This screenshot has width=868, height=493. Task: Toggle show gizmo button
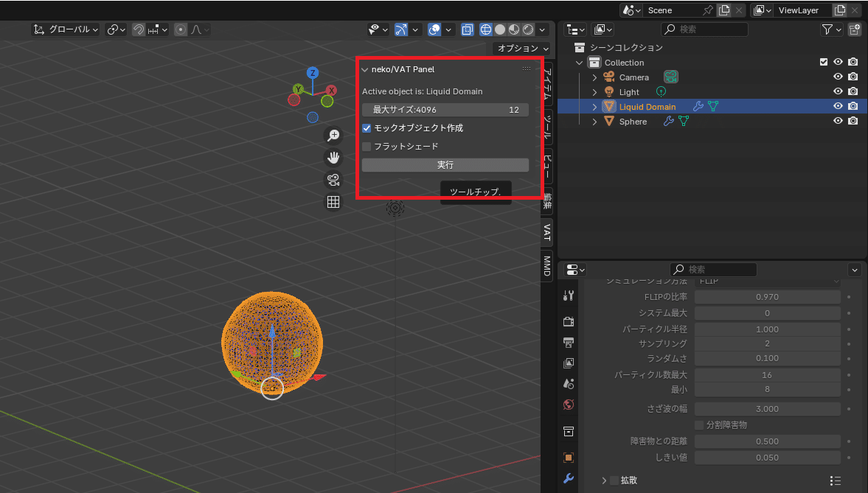click(400, 29)
